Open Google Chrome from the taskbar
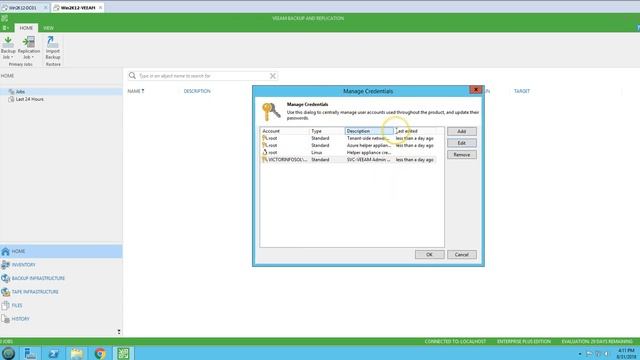 click(x=100, y=353)
